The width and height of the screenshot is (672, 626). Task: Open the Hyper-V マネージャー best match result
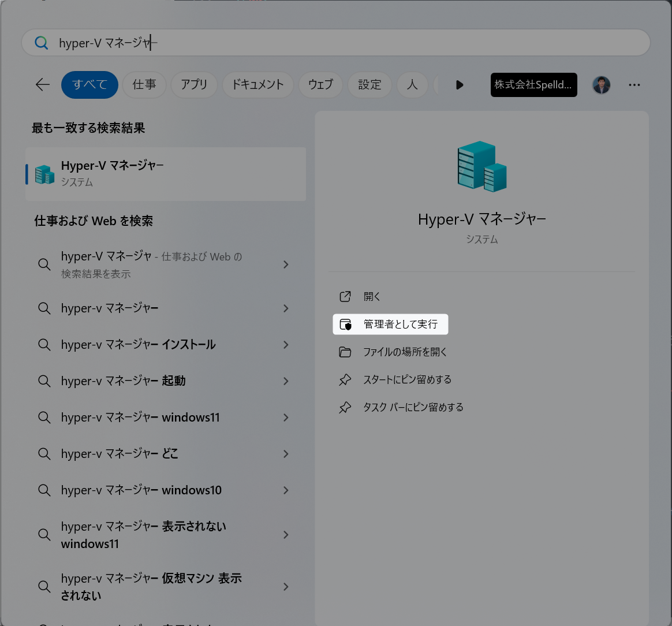[x=166, y=174]
